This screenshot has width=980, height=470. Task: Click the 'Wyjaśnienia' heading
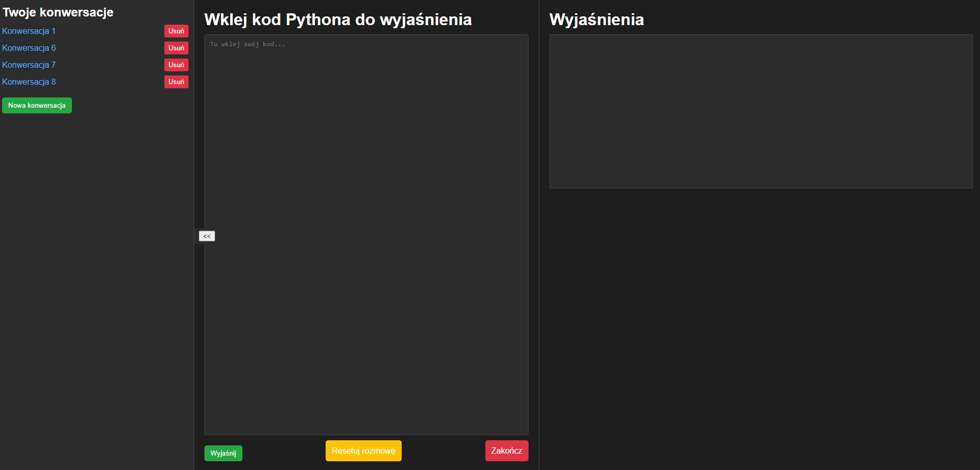pyautogui.click(x=597, y=19)
